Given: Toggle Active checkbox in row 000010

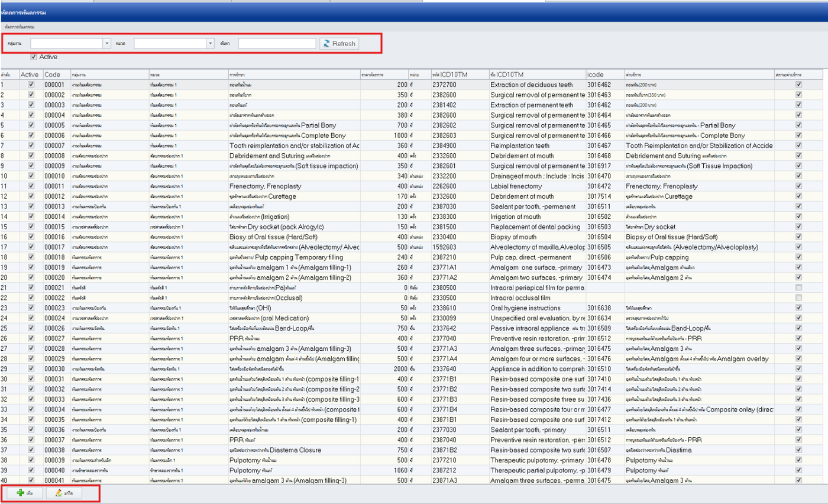Looking at the screenshot, I should click(x=31, y=176).
